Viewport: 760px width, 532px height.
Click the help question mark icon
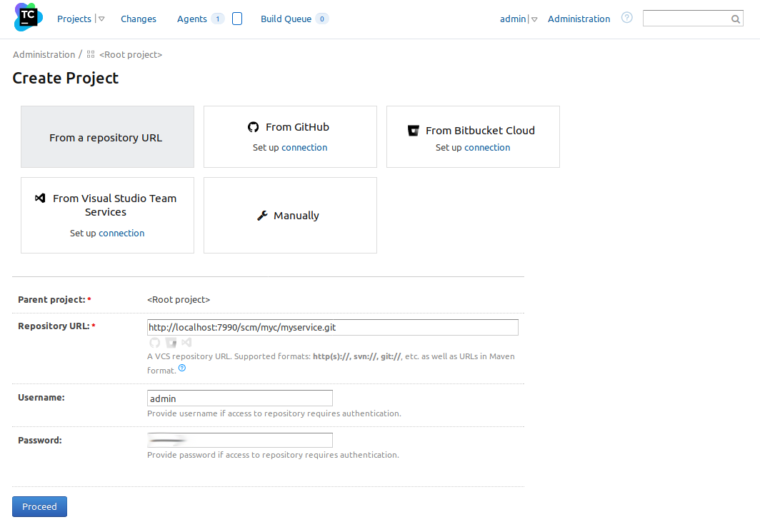click(x=626, y=17)
